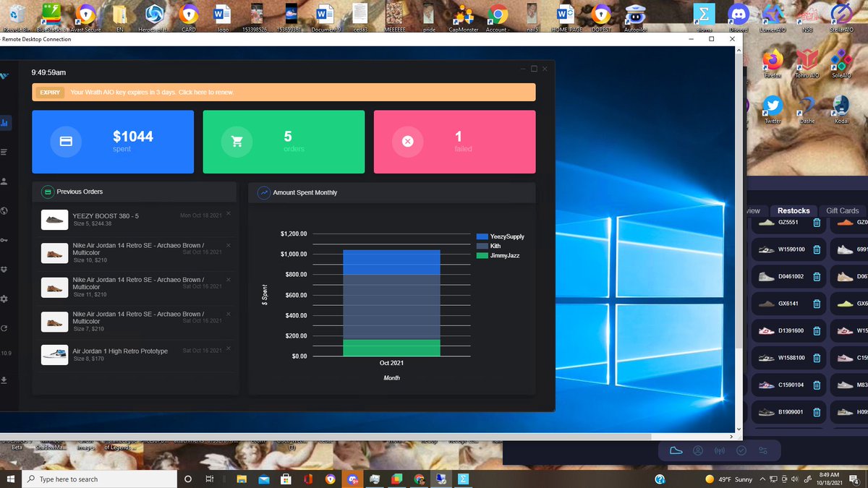Viewport: 868px width, 488px height.
Task: Click the Wrath AIO logo at top of sidebar
Action: (x=4, y=75)
